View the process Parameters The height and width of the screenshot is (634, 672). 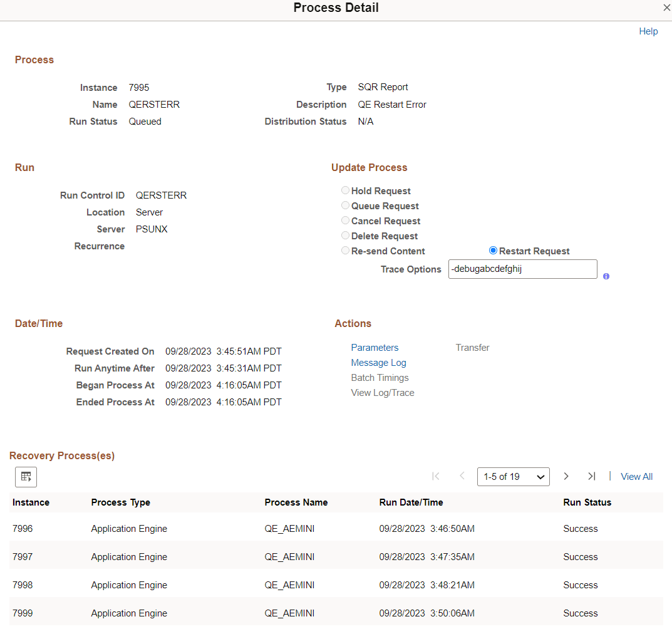pyautogui.click(x=375, y=347)
